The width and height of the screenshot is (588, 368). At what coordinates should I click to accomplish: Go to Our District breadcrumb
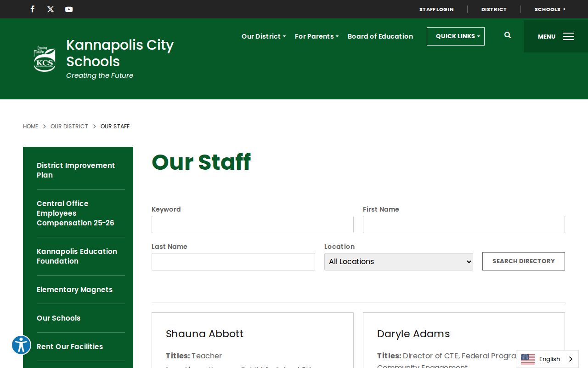point(69,126)
